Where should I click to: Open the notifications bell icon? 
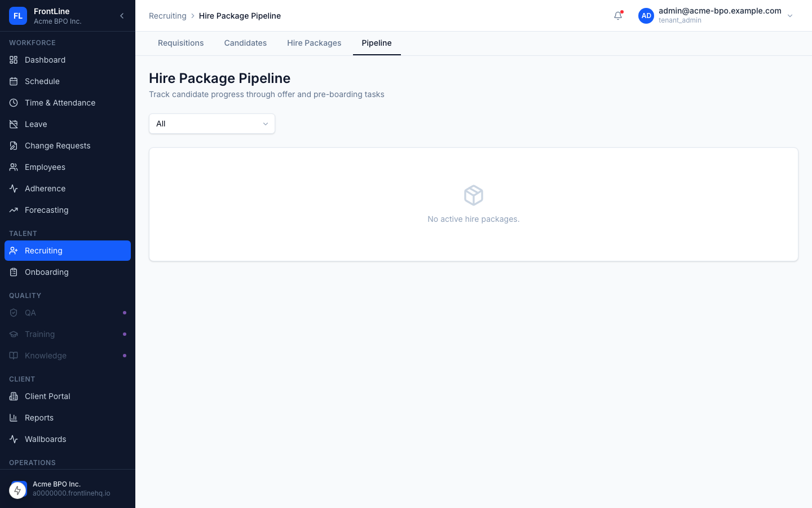tap(618, 16)
